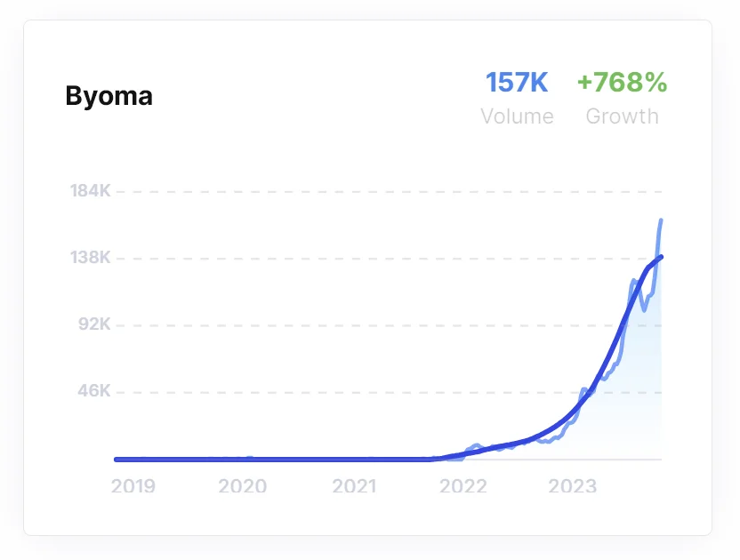The height and width of the screenshot is (560, 740).
Task: Click the Volume label
Action: [517, 116]
